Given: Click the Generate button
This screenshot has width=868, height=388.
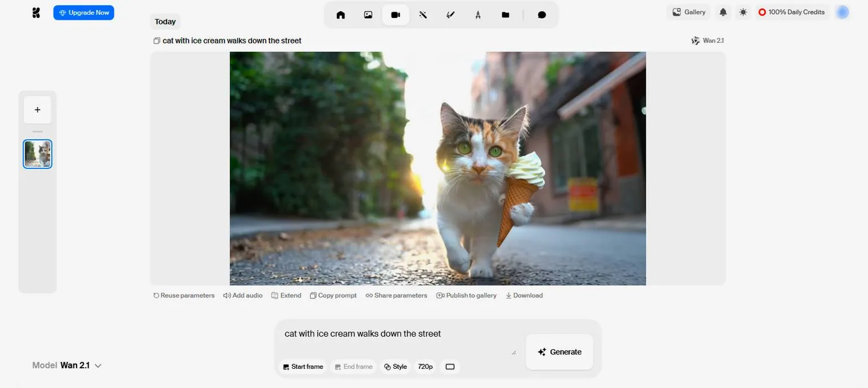Looking at the screenshot, I should click(x=559, y=352).
